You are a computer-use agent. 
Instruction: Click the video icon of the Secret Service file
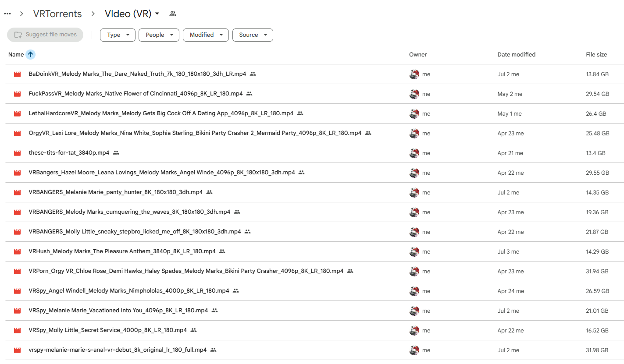[x=18, y=330]
